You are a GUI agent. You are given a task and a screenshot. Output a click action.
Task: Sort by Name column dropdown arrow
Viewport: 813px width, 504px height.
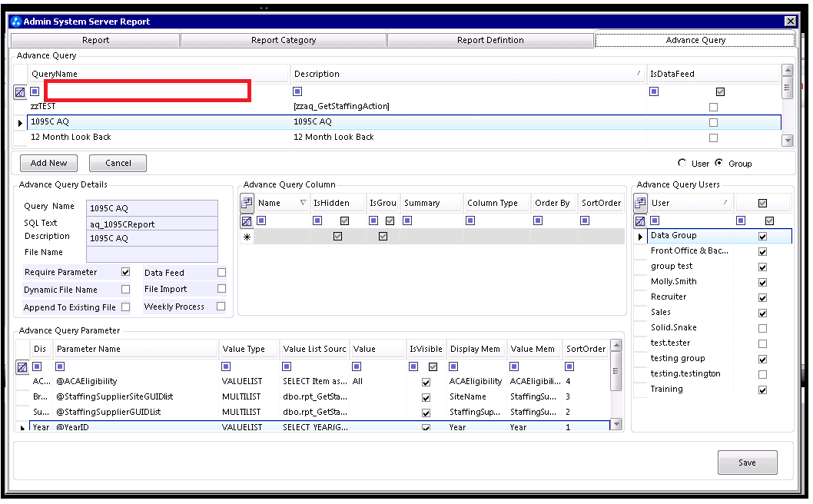[304, 203]
